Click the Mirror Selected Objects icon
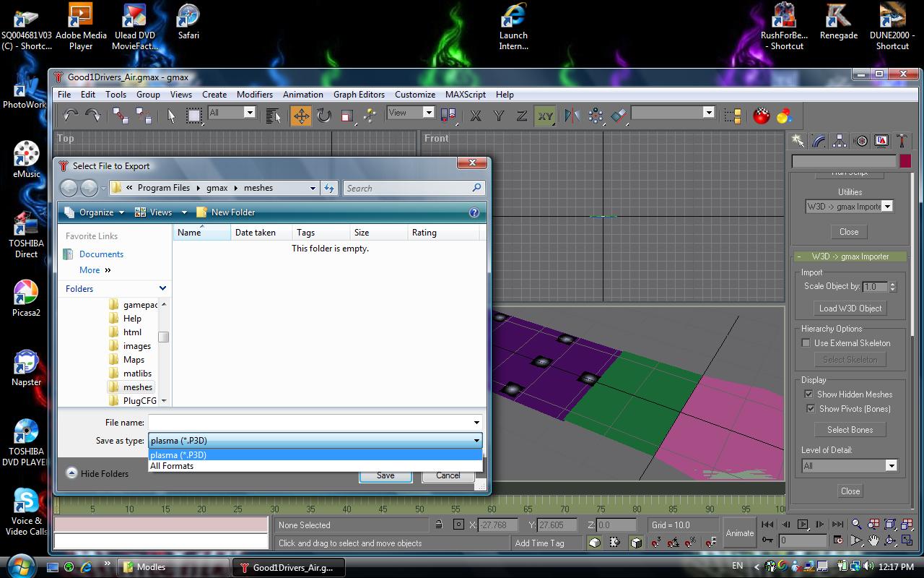Image resolution: width=924 pixels, height=578 pixels. [572, 116]
